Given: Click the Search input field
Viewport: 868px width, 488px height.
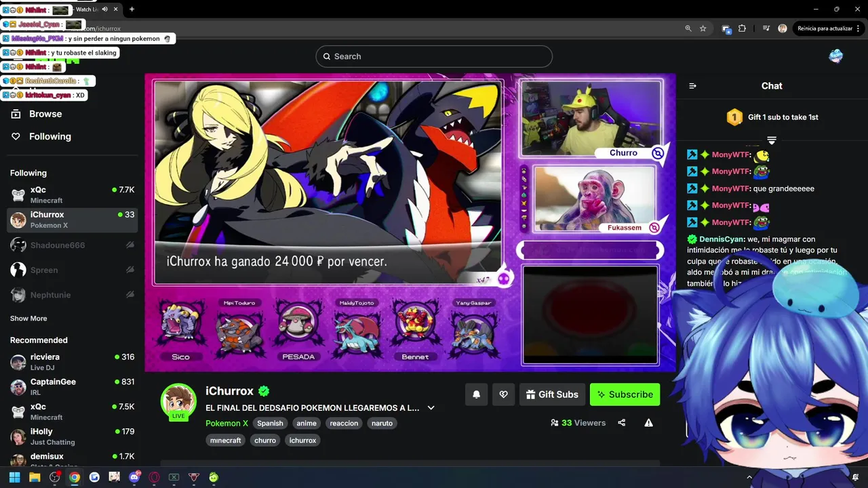Looking at the screenshot, I should (x=434, y=56).
